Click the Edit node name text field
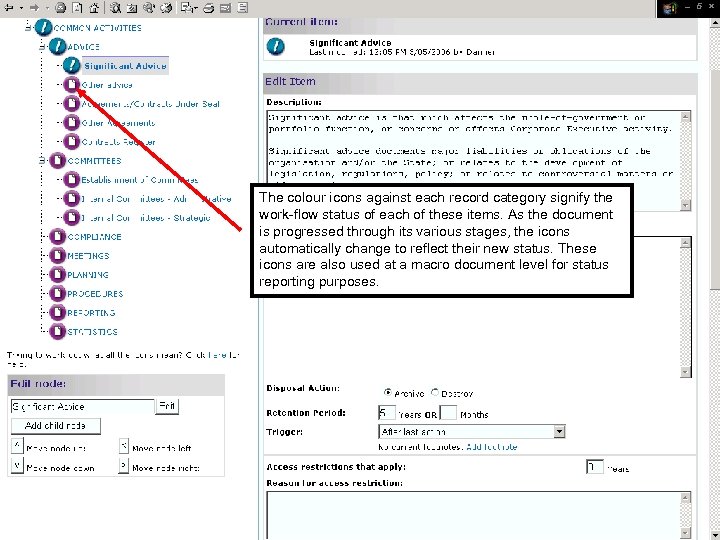This screenshot has width=720, height=540. (83, 406)
